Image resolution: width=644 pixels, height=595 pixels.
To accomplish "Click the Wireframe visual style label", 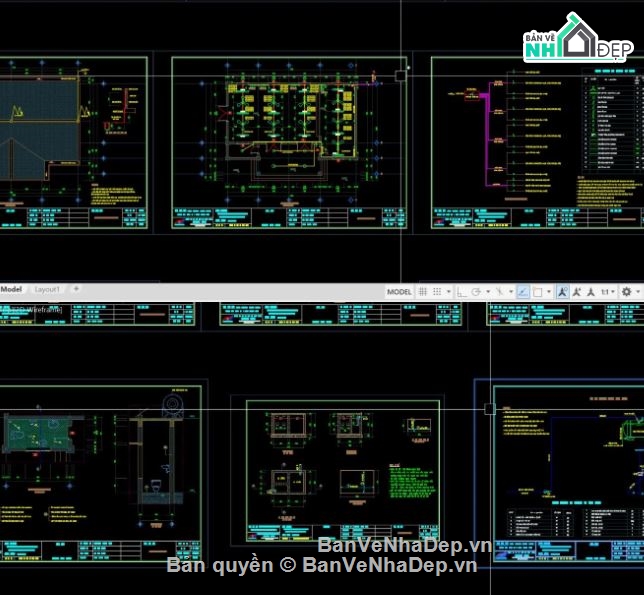I will [44, 310].
